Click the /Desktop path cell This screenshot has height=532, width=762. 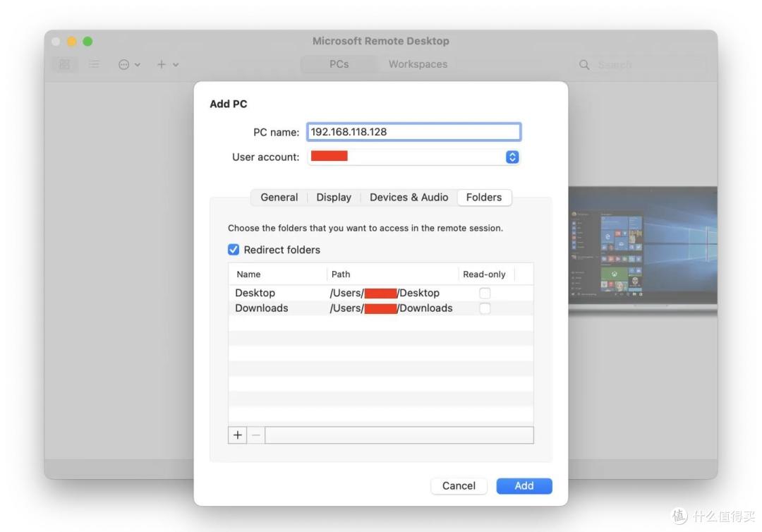pos(385,293)
